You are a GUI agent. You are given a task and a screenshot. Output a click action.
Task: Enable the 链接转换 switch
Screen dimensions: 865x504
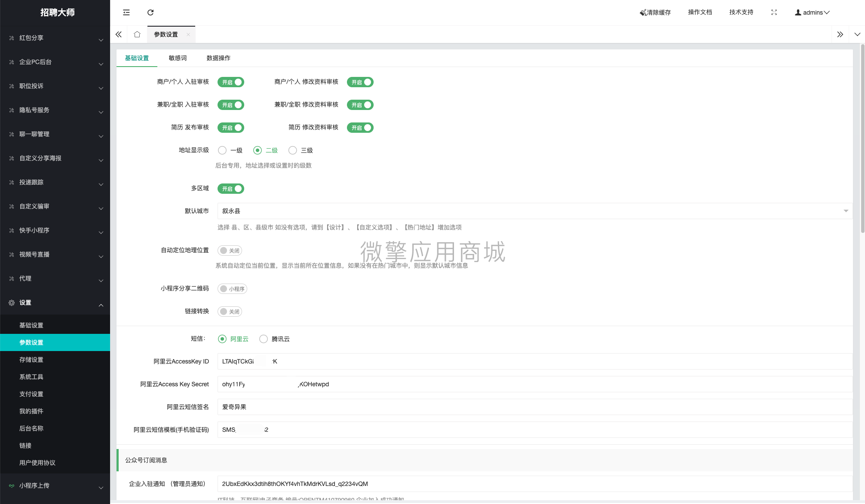click(x=230, y=312)
